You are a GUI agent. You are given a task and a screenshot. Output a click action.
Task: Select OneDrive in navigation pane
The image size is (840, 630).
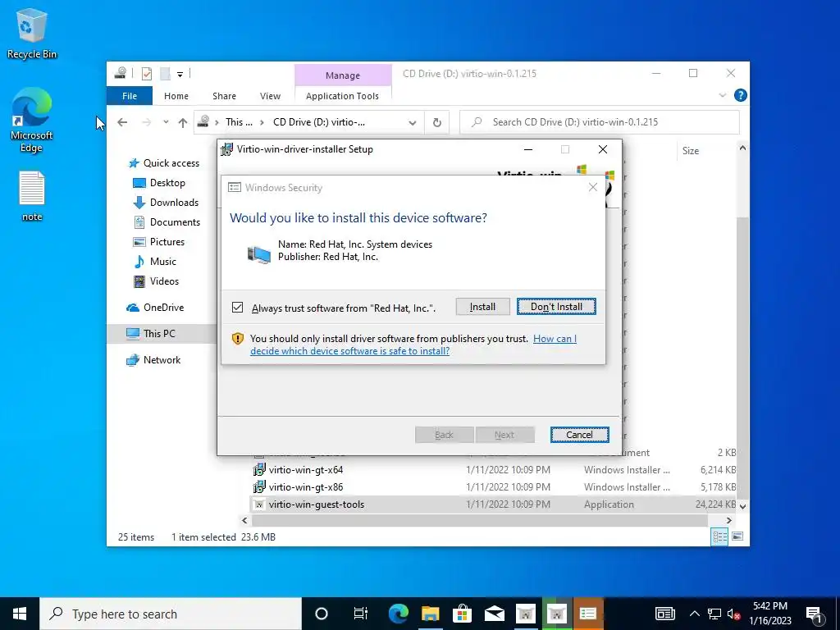click(155, 308)
